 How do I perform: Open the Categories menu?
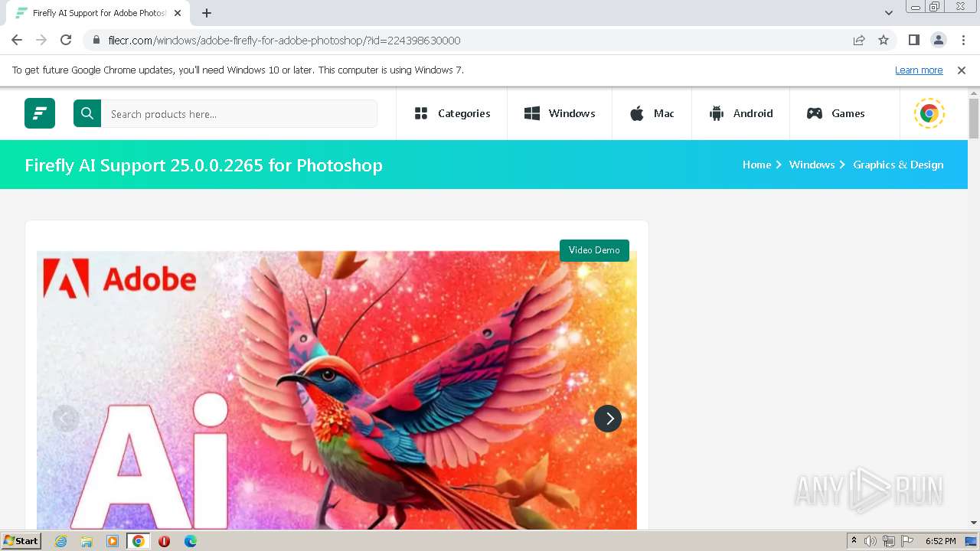pos(452,113)
